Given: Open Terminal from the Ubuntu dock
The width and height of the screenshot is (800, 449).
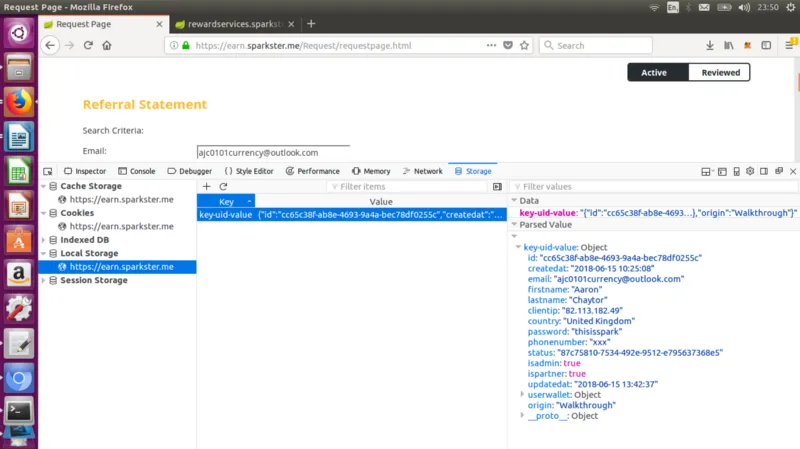Looking at the screenshot, I should (19, 411).
